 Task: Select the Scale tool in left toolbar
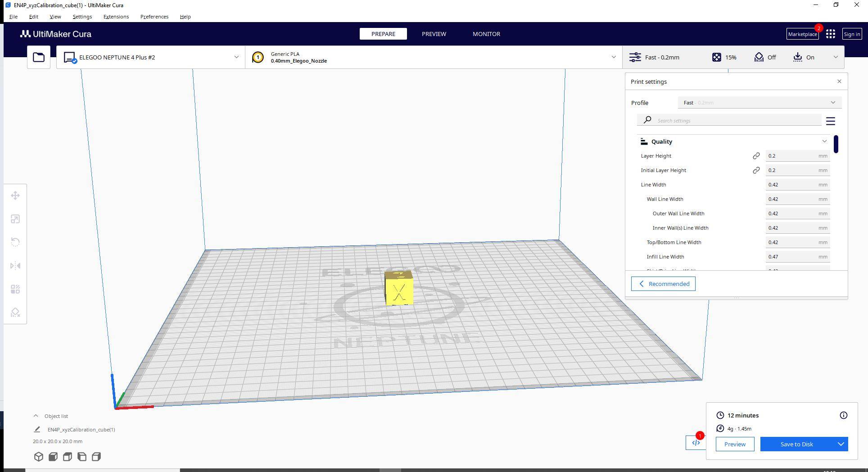point(15,219)
